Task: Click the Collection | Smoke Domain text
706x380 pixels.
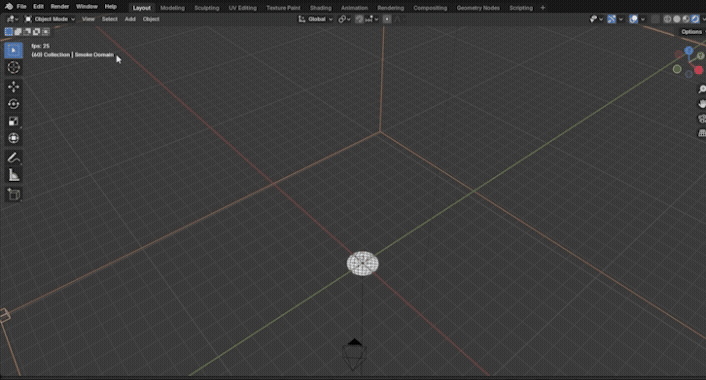Action: 78,54
